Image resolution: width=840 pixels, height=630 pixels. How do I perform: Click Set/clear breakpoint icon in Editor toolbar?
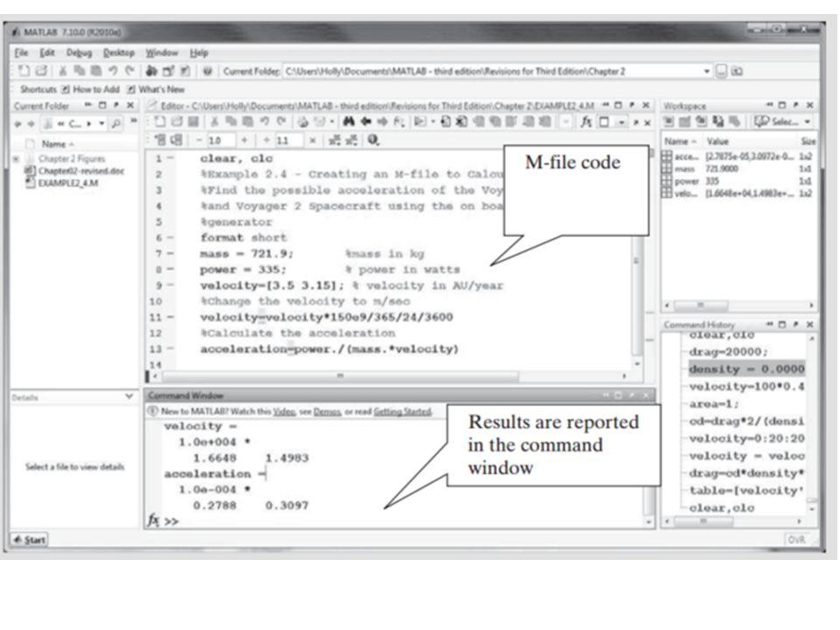[445, 122]
